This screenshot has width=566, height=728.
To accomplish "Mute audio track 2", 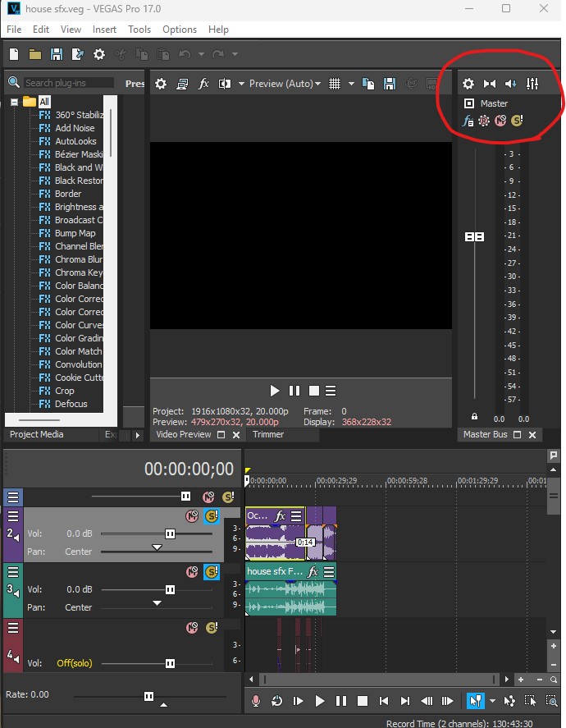I will (x=192, y=515).
